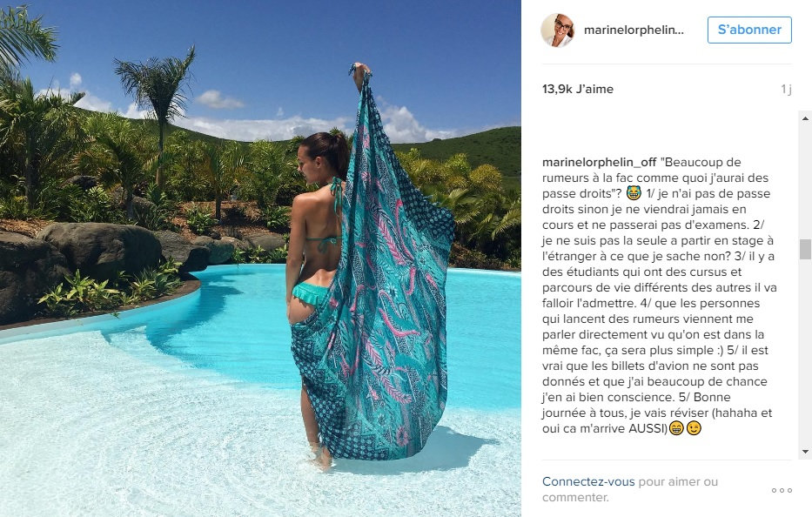The height and width of the screenshot is (517, 812).
Task: Open the marinelorphelin username link in header
Action: (634, 30)
